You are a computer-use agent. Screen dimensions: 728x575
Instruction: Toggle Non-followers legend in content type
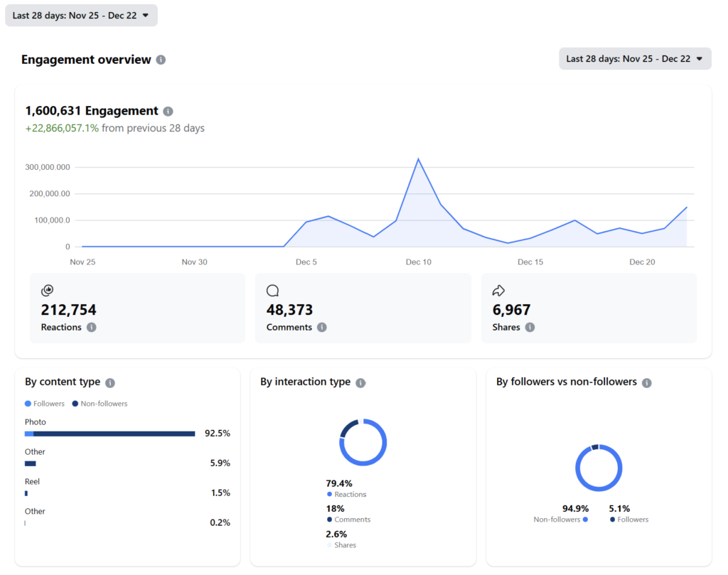pos(100,404)
